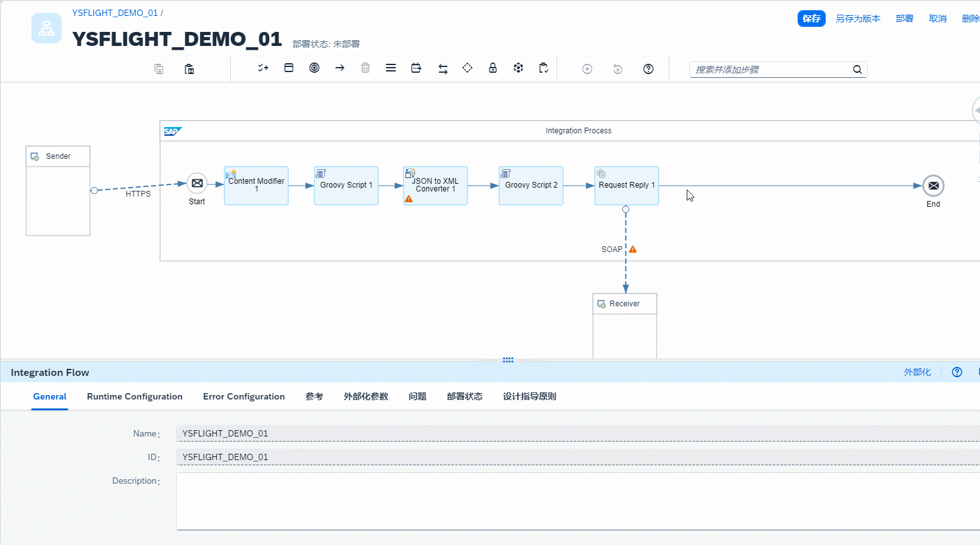
Task: Click into the Description text area
Action: [x=578, y=501]
